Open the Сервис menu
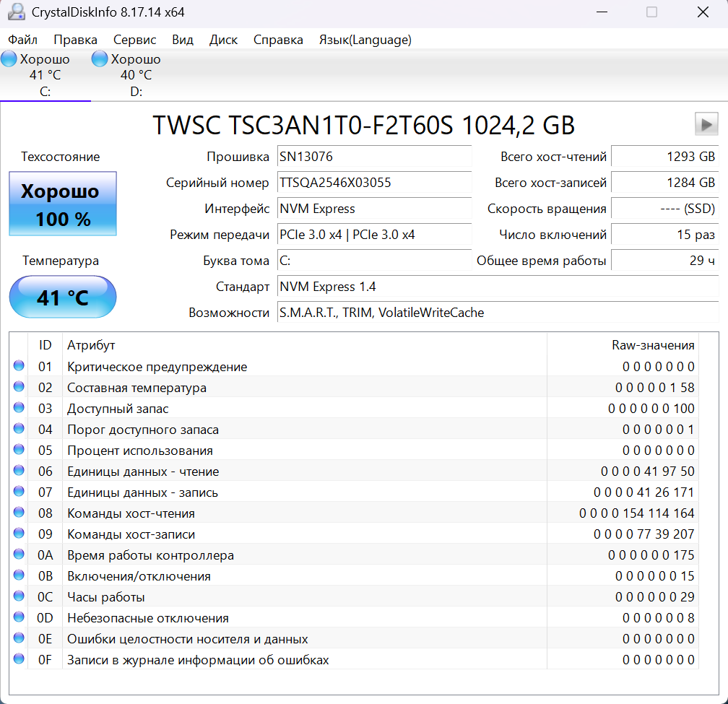The height and width of the screenshot is (704, 728). (x=134, y=40)
